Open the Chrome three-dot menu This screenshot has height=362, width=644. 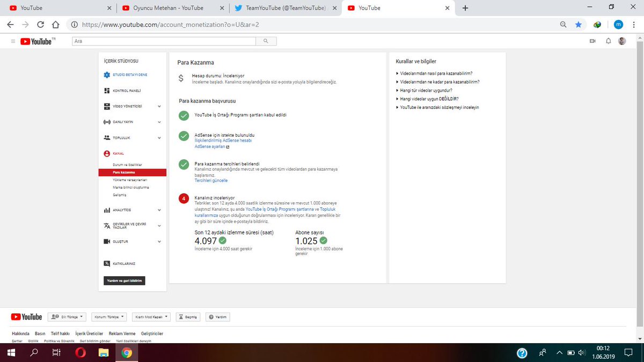click(x=633, y=24)
